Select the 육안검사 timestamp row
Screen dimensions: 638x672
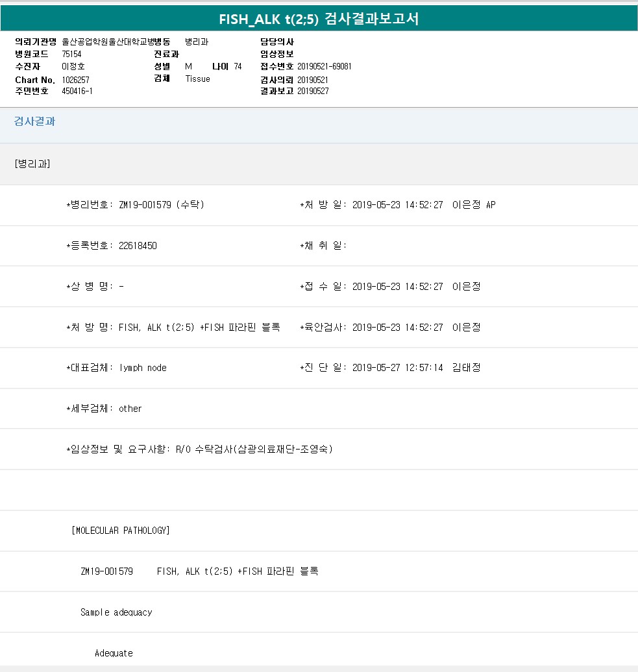[390, 328]
